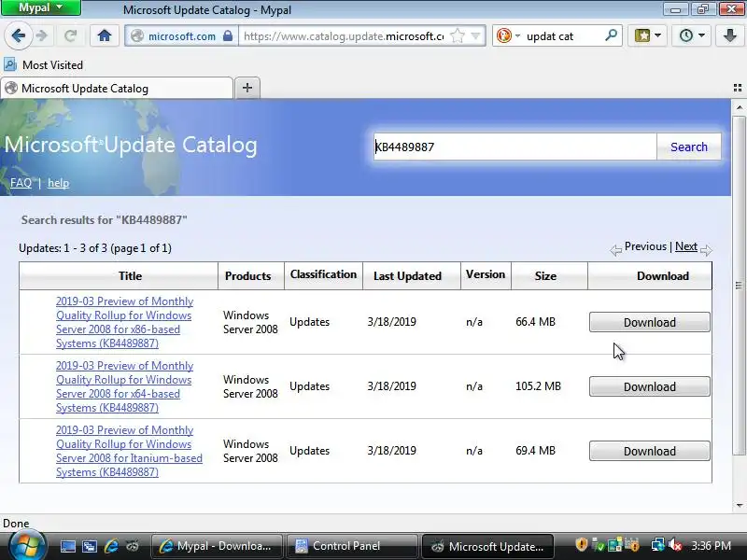This screenshot has width=747, height=560.
Task: Open the Windows Start orb
Action: 28,546
